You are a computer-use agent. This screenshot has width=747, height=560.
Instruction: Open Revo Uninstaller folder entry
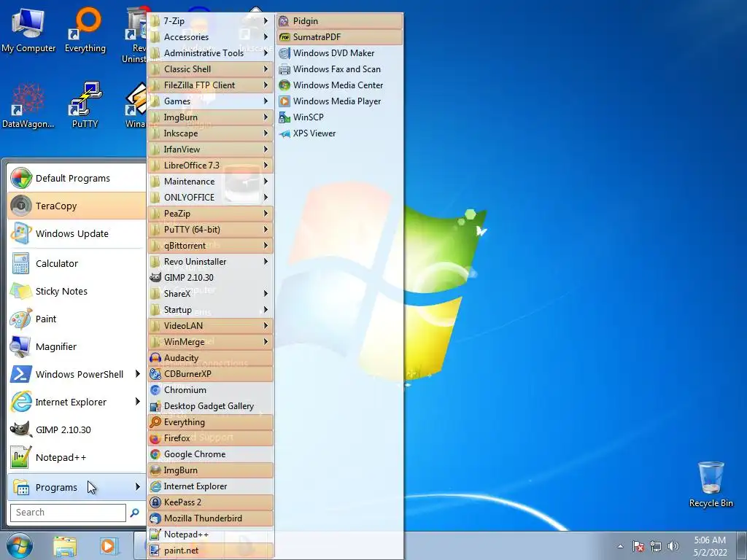pos(211,262)
